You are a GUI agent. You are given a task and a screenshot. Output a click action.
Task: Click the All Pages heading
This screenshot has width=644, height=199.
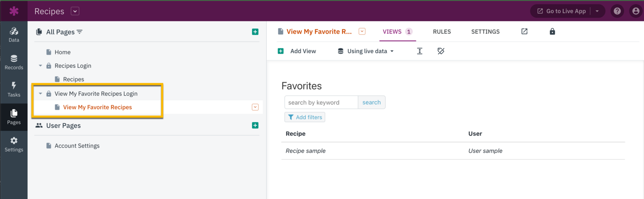point(60,32)
